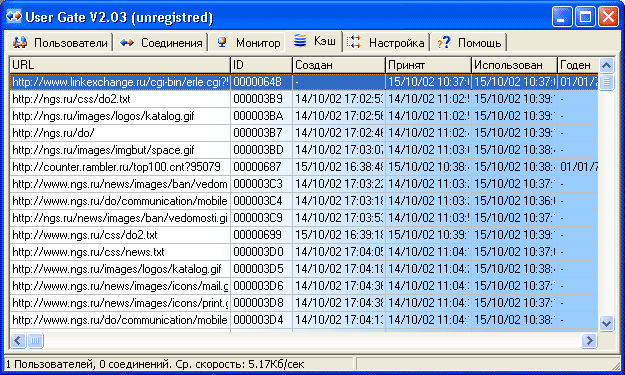625x375 pixels.
Task: Click the vertical scrollbar up arrow
Action: (x=606, y=65)
